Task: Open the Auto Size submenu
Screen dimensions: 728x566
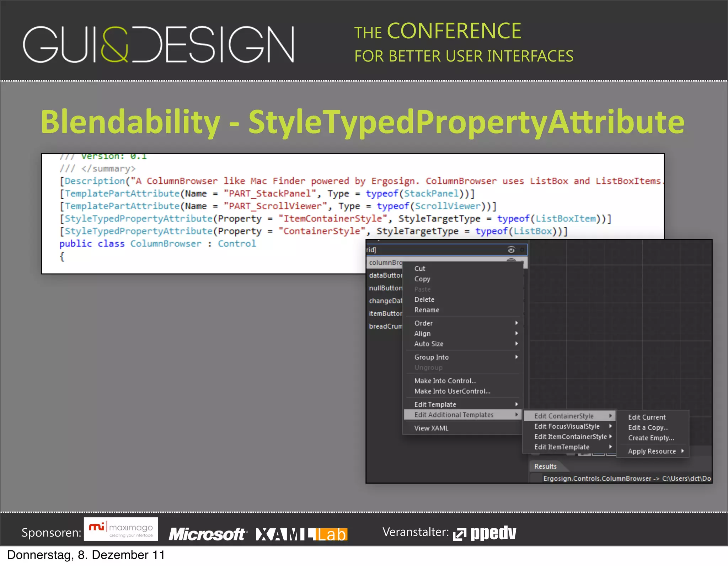Action: tap(463, 344)
